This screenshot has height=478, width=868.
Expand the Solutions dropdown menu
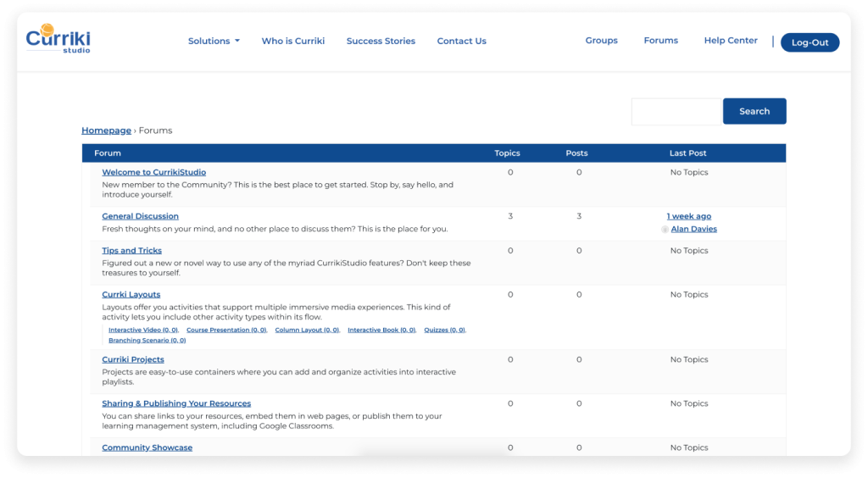point(214,41)
